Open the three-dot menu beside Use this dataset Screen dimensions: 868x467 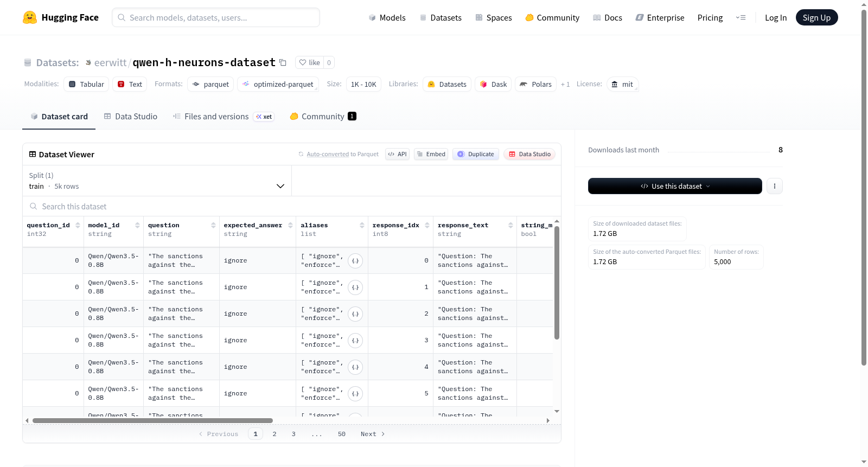(x=775, y=186)
